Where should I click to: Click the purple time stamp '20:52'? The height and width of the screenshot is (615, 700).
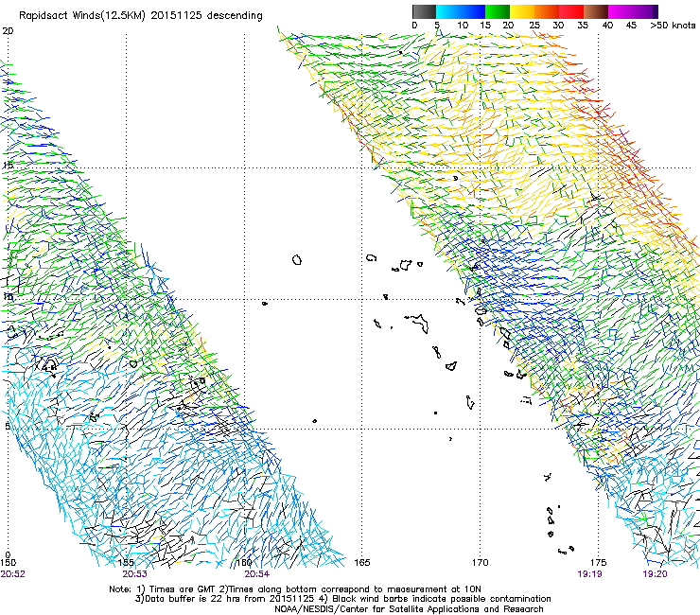pos(12,574)
